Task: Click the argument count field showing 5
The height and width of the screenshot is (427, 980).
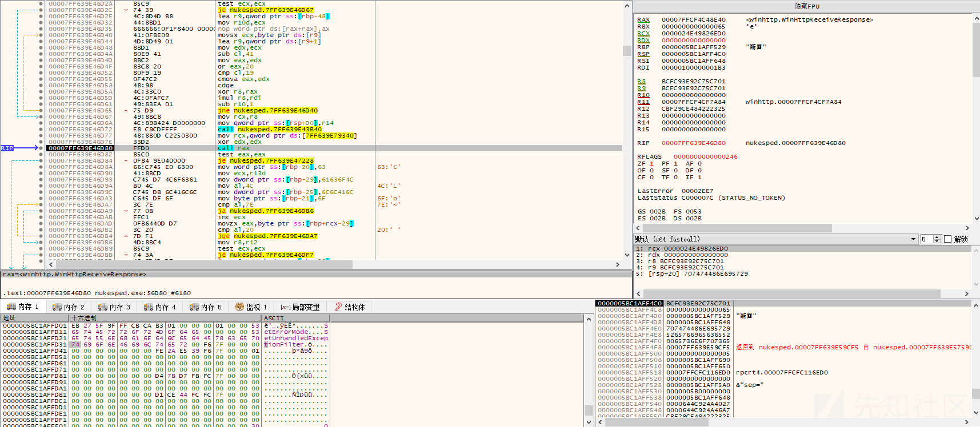Action: 927,239
